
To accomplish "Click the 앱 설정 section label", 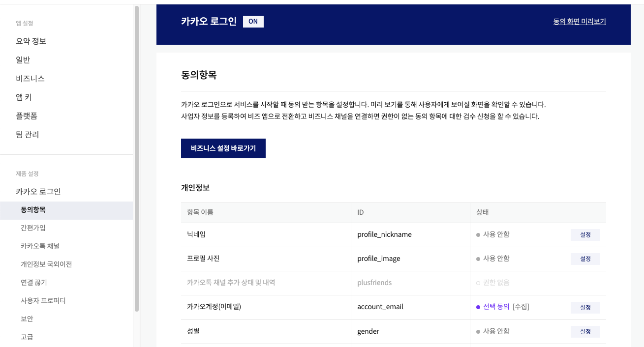I will 25,23.
